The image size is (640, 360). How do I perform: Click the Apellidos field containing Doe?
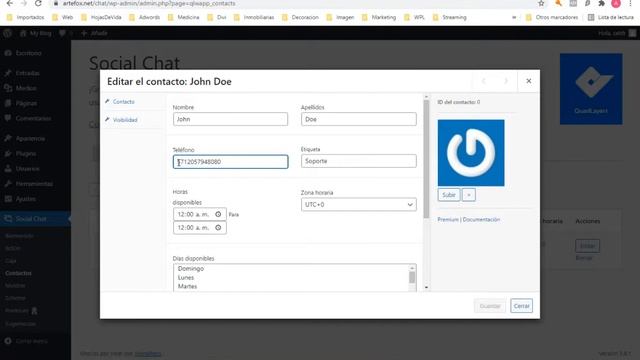click(x=359, y=119)
